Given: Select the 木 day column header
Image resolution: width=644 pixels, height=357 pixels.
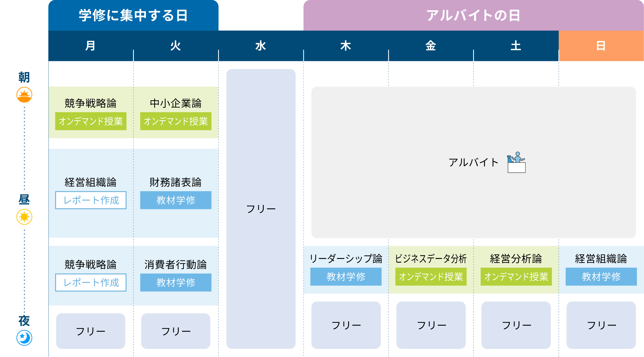Looking at the screenshot, I should pyautogui.click(x=346, y=46).
